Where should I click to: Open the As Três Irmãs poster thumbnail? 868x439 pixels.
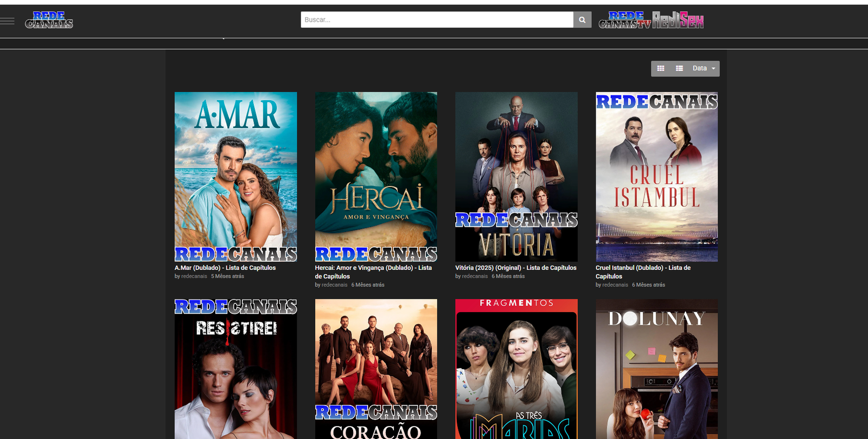pyautogui.click(x=516, y=369)
